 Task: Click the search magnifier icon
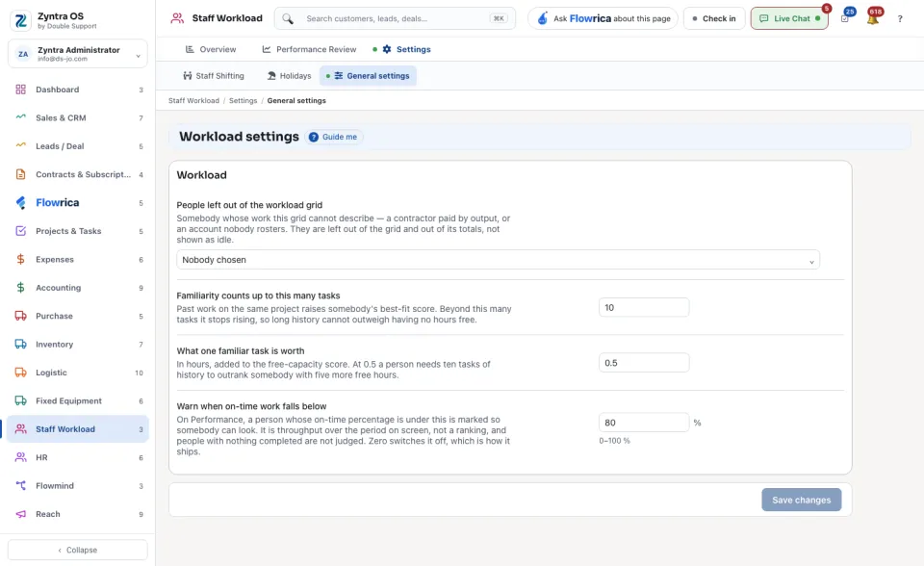coord(288,19)
